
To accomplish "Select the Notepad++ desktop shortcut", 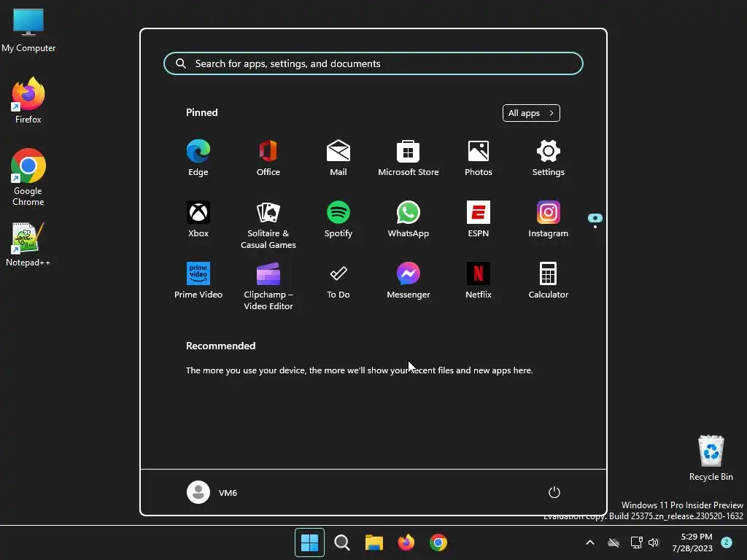I will pos(28,244).
